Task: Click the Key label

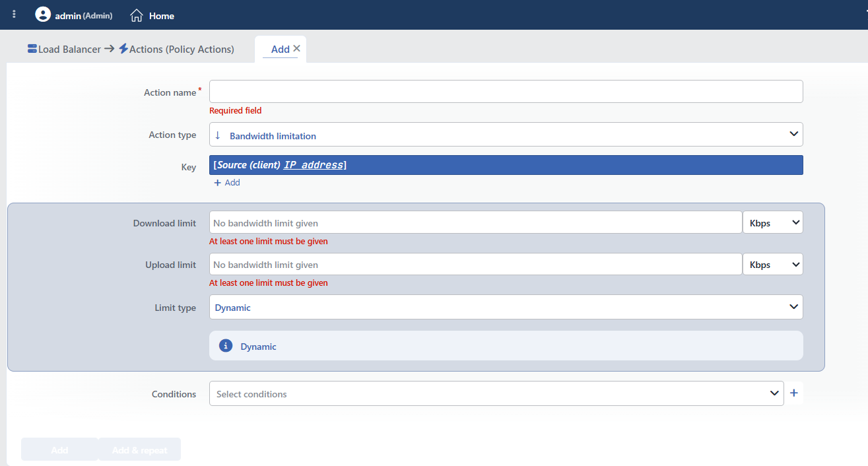Action: pyautogui.click(x=189, y=167)
